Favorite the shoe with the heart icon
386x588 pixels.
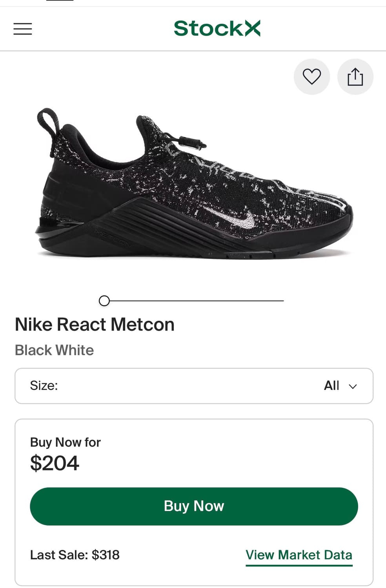coord(312,76)
